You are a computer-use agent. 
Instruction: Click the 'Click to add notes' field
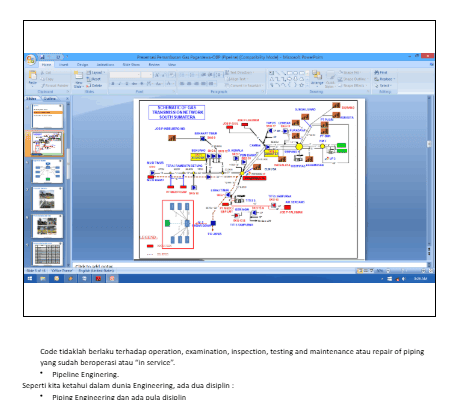pos(249,266)
